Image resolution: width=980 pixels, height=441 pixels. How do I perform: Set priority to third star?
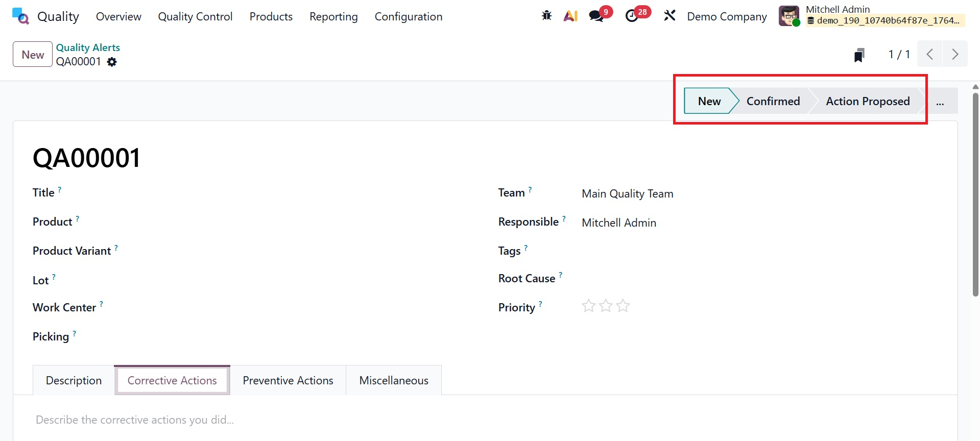pyautogui.click(x=623, y=306)
